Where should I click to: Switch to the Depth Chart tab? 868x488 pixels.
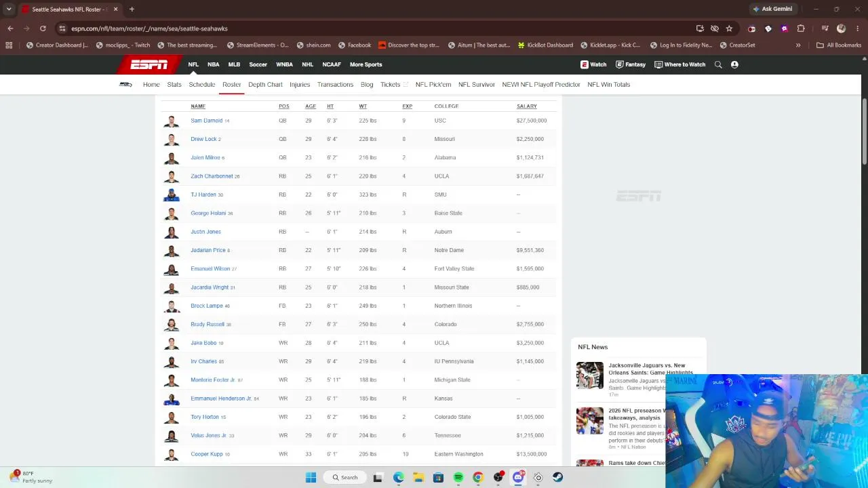tap(265, 85)
